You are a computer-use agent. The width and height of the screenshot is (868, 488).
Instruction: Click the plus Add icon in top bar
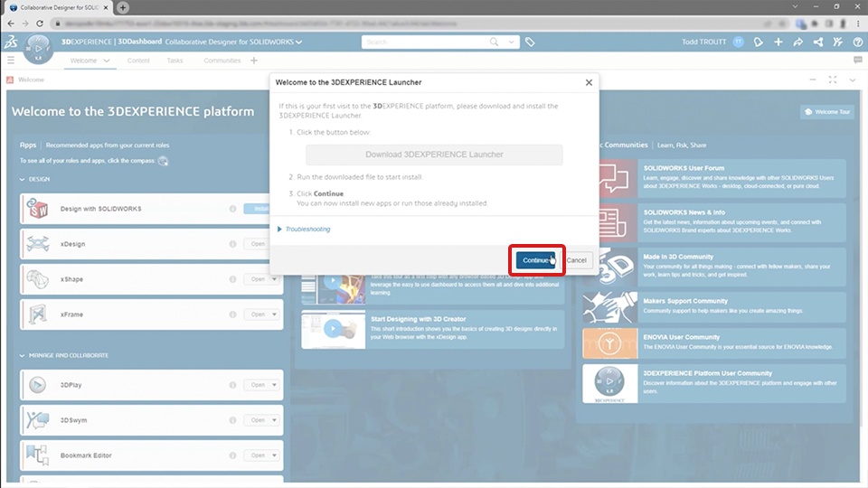pos(778,42)
